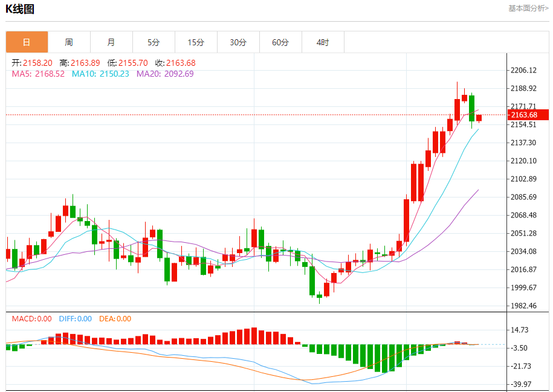Click the low price value 2155.70

click(133, 63)
